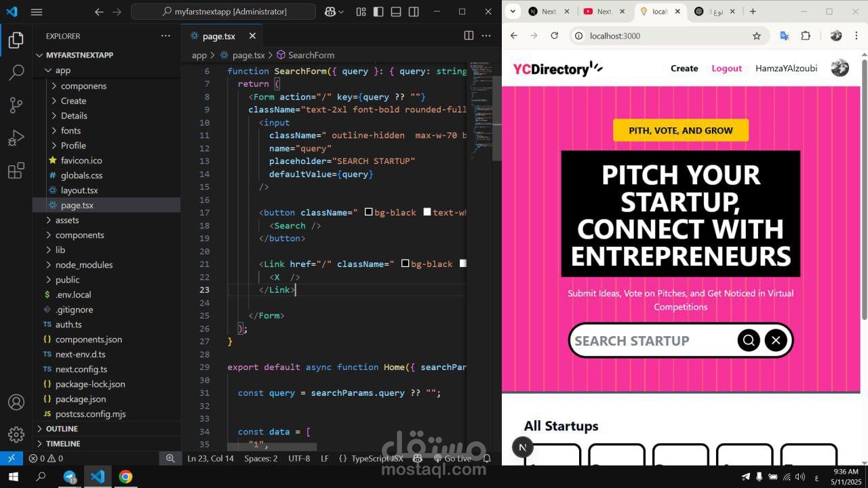Click the YCDirectory logo
868x488 pixels.
click(x=557, y=68)
